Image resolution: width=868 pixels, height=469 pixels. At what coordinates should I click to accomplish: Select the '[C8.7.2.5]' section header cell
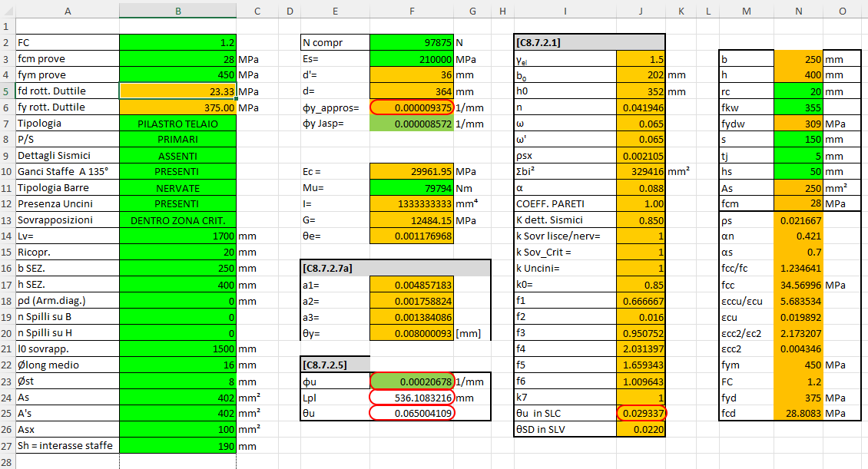click(x=336, y=365)
